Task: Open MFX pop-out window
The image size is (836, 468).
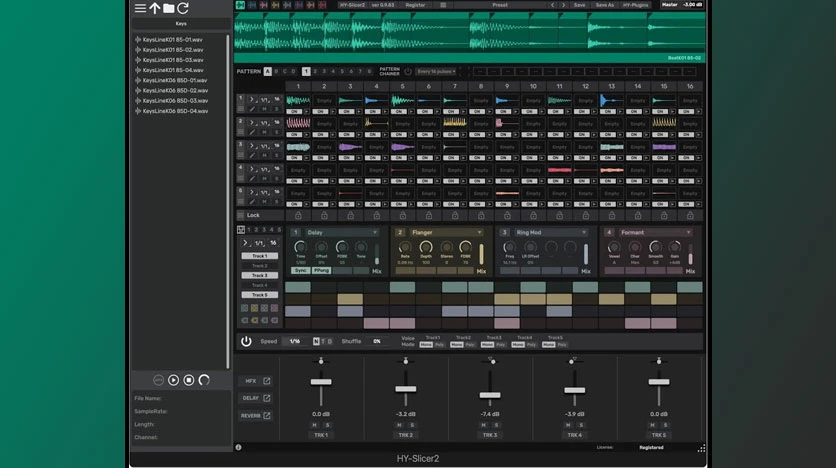Action: pyautogui.click(x=267, y=381)
